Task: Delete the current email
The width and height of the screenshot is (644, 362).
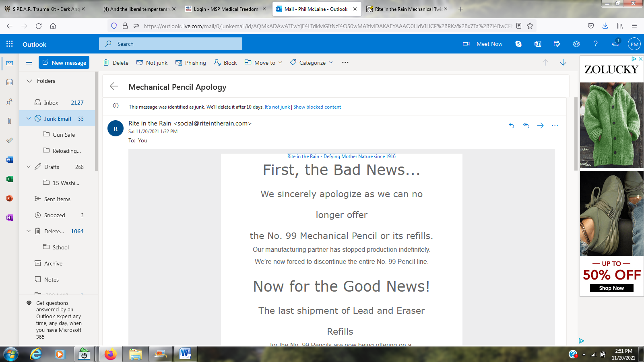Action: click(116, 62)
